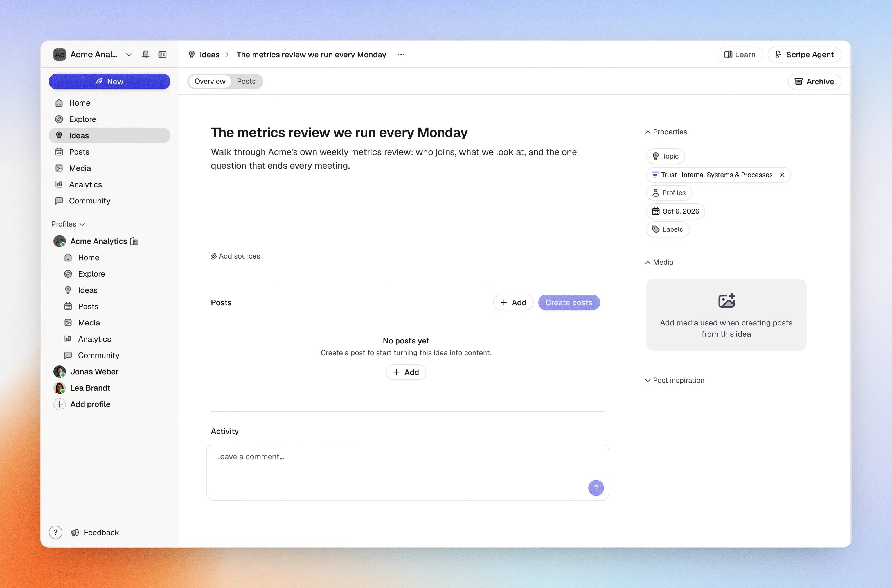
Task: Open the three-dot more options menu
Action: pyautogui.click(x=401, y=55)
